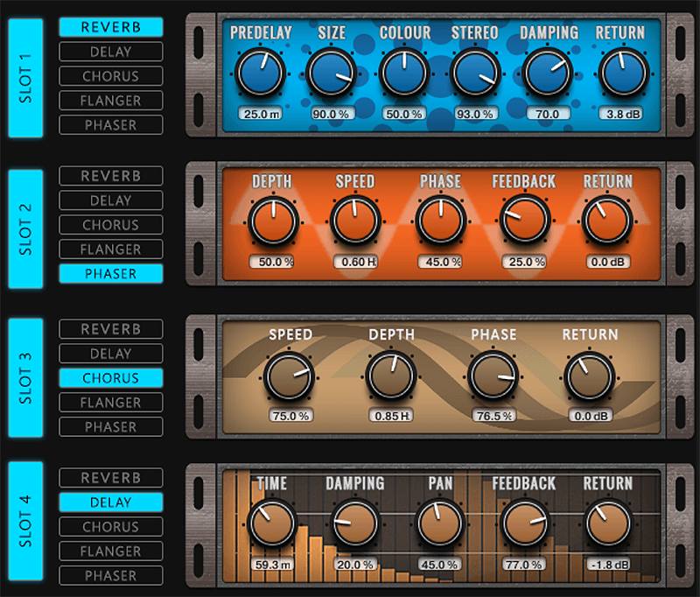Image resolution: width=700 pixels, height=597 pixels.
Task: Toggle DELAY effect in Slot 4
Action: point(111,502)
